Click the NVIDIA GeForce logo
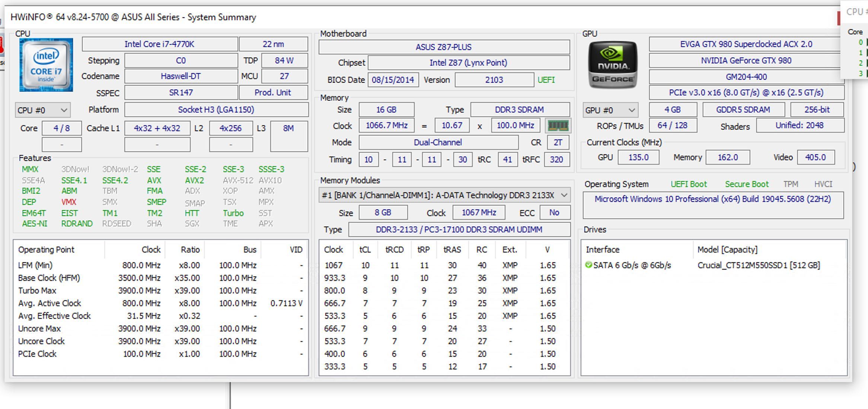 coord(613,65)
